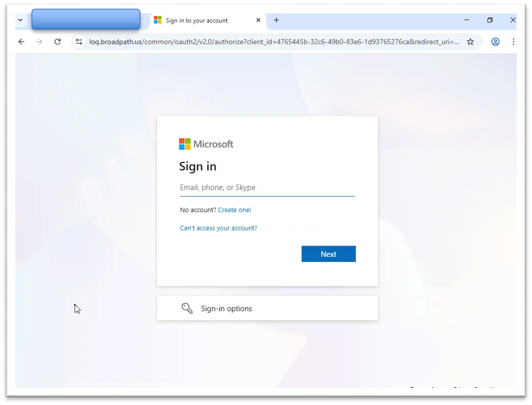Open site information icon in address bar
532x405 pixels.
(x=79, y=42)
